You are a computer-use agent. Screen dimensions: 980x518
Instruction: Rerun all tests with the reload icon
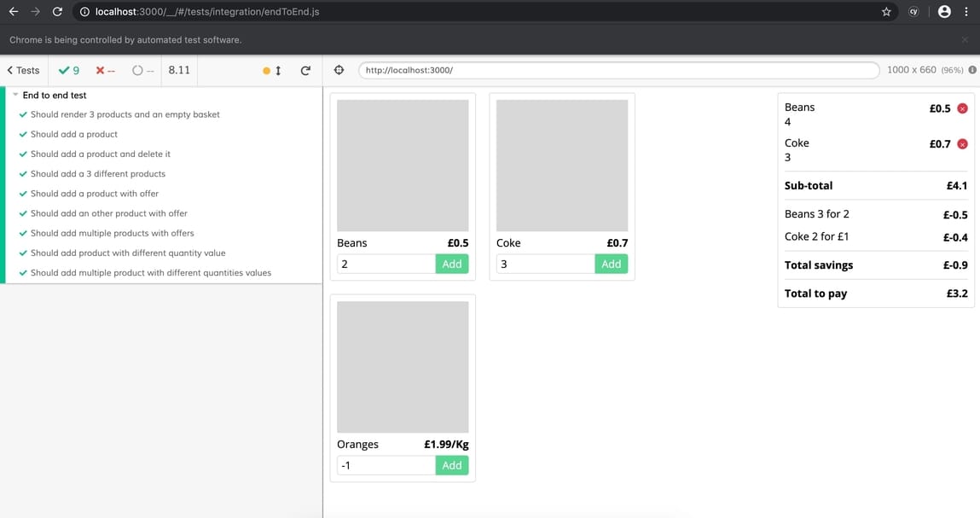pyautogui.click(x=305, y=71)
